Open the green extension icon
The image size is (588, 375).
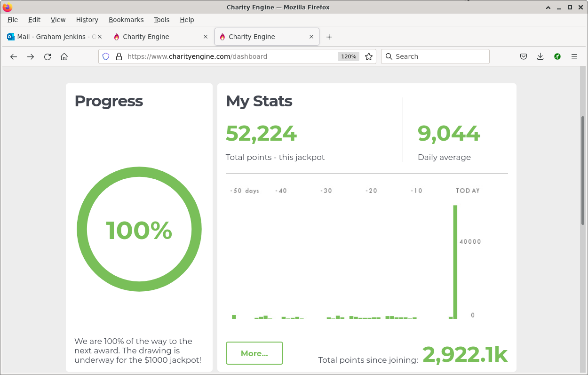click(x=557, y=56)
